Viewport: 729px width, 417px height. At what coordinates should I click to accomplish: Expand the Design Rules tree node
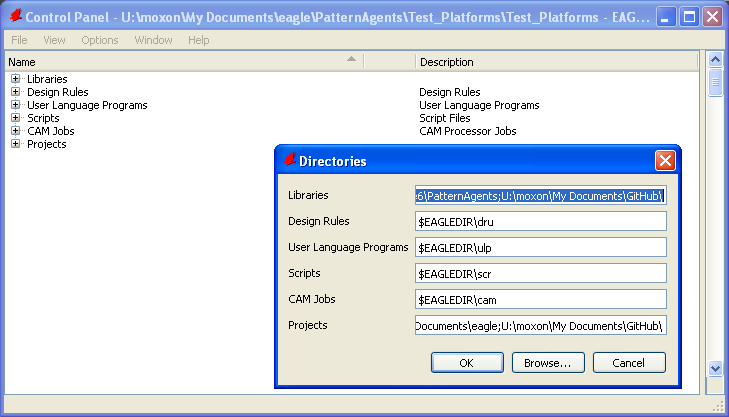coord(15,92)
